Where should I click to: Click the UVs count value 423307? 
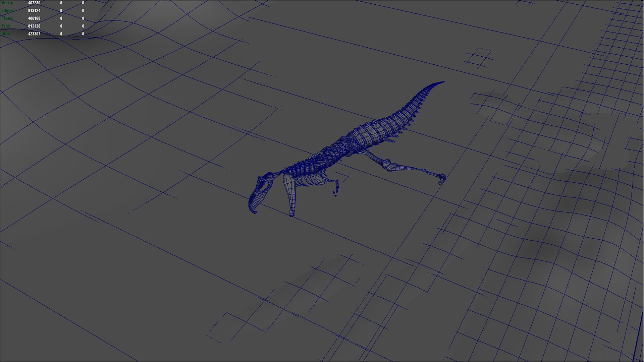(34, 34)
